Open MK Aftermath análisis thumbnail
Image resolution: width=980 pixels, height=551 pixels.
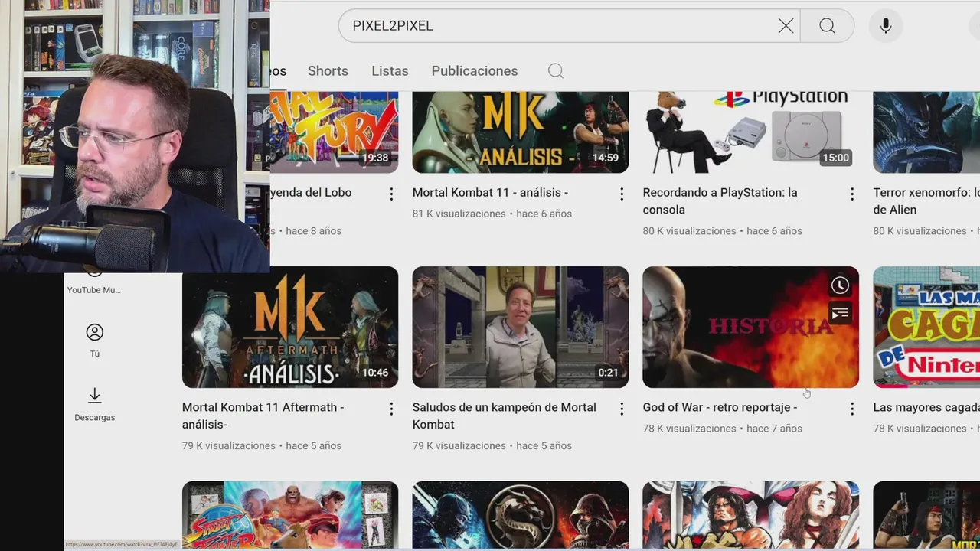[x=290, y=327]
